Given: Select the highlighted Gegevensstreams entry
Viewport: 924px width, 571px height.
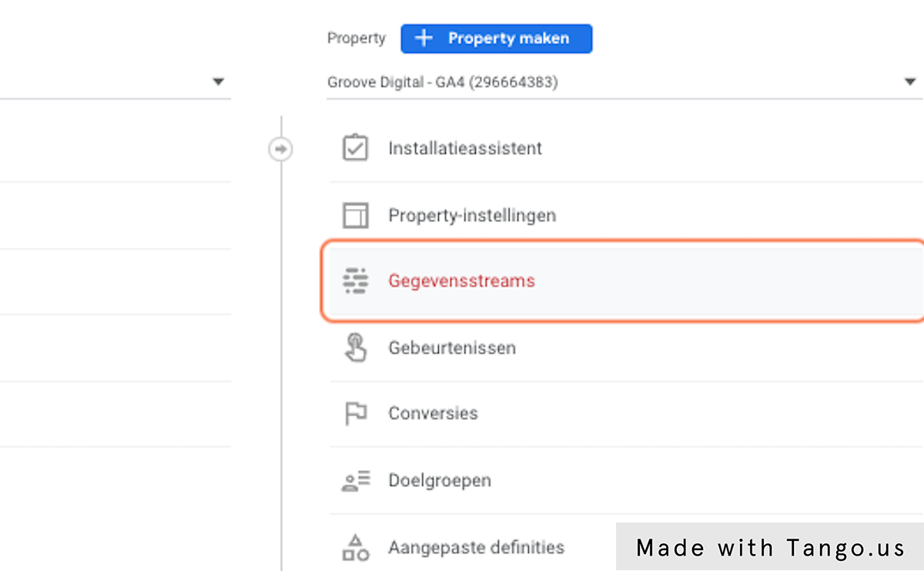Looking at the screenshot, I should (x=461, y=281).
